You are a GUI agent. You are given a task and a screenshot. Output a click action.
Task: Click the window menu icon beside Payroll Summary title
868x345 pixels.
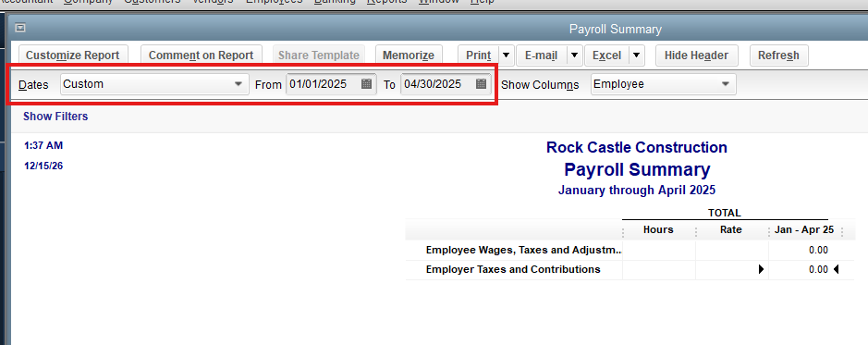coord(20,28)
